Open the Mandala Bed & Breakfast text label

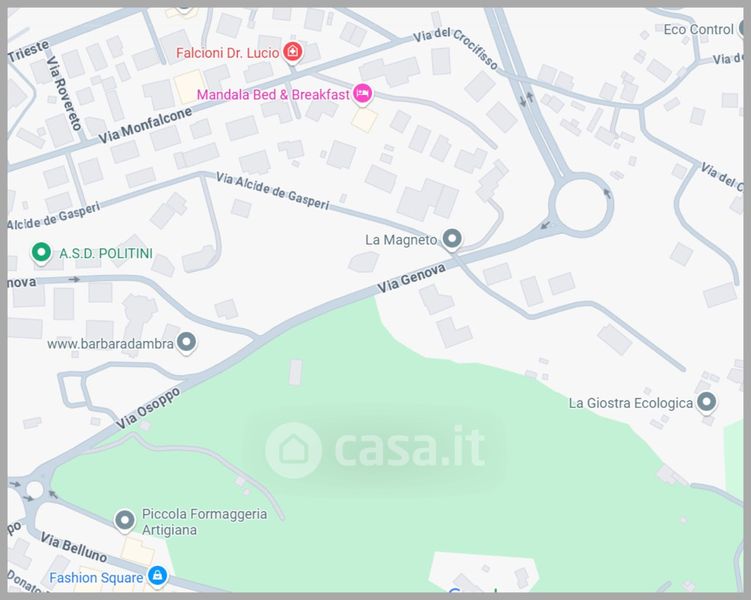coord(273,94)
